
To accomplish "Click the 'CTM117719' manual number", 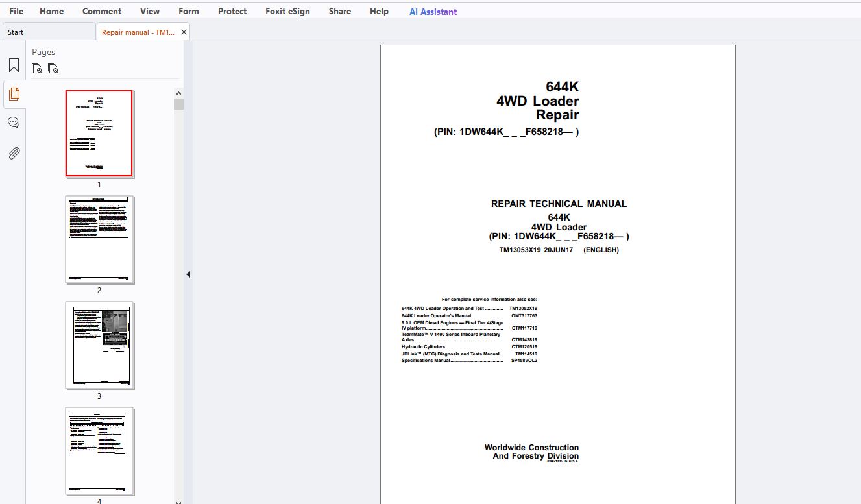I will [x=524, y=328].
